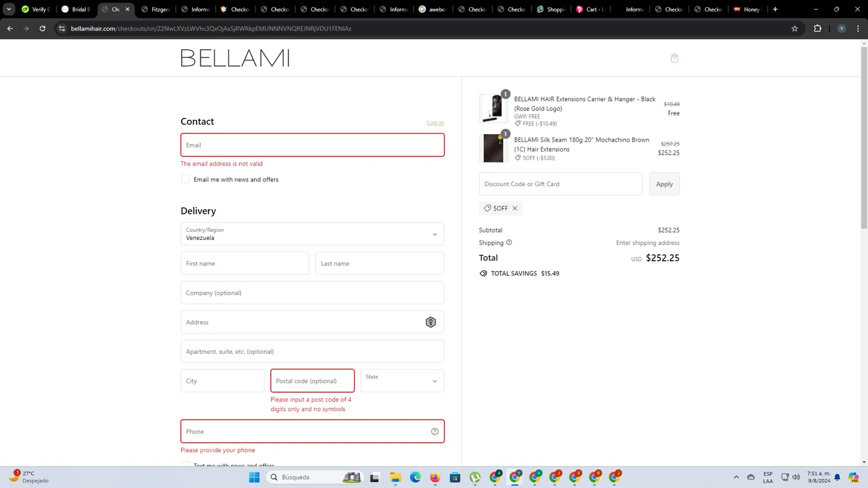The width and height of the screenshot is (868, 488).
Task: Click the Discount Code or Gift Card field
Action: 561,184
